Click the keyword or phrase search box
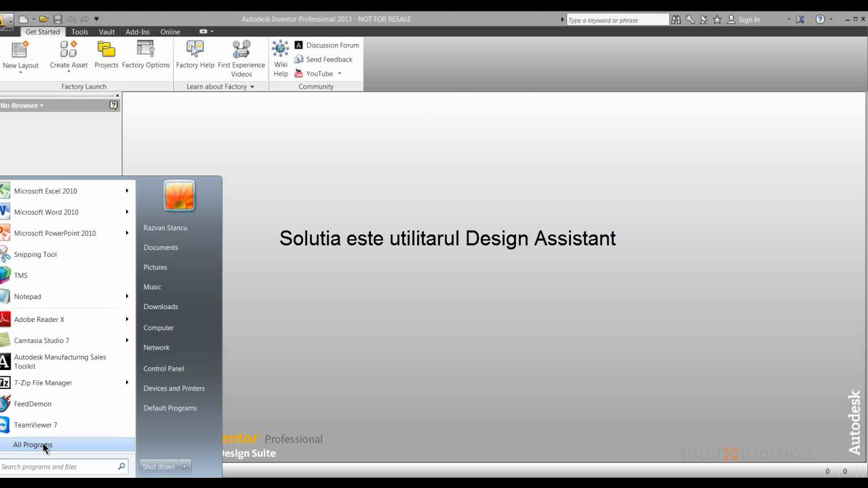 pos(617,20)
